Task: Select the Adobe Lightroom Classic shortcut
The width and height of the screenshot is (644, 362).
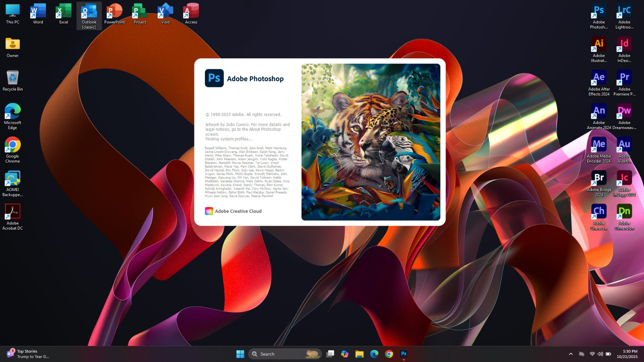Action: point(624,16)
